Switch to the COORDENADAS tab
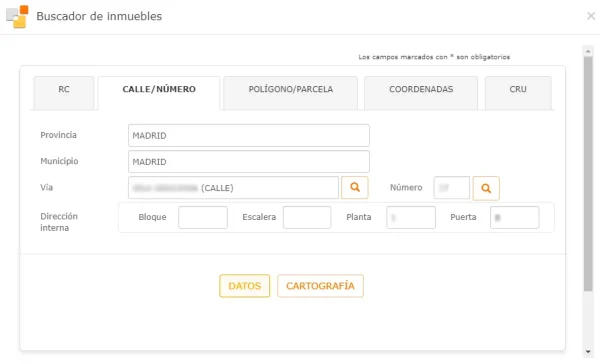This screenshot has height=364, width=600. click(x=421, y=93)
